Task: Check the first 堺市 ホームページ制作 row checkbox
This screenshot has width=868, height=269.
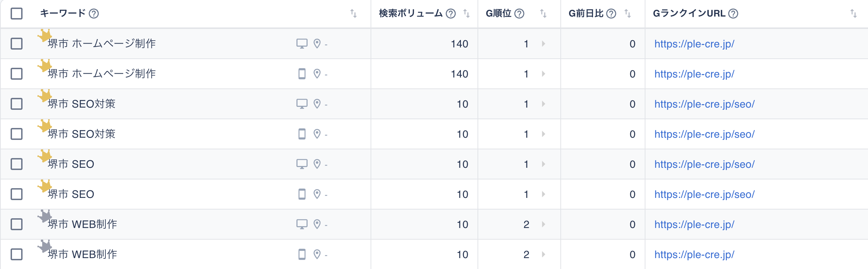Action: [x=17, y=44]
